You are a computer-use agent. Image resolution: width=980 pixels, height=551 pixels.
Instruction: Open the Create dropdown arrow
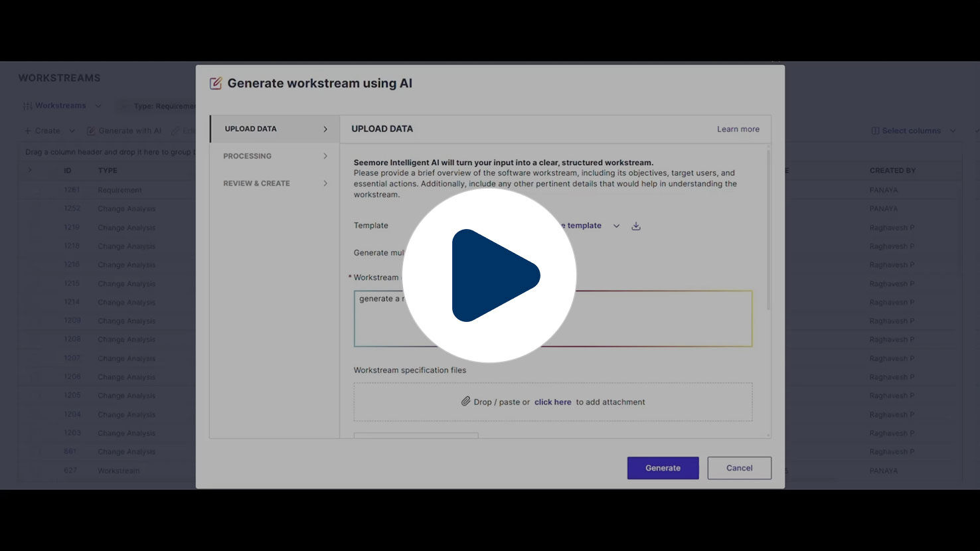(72, 131)
